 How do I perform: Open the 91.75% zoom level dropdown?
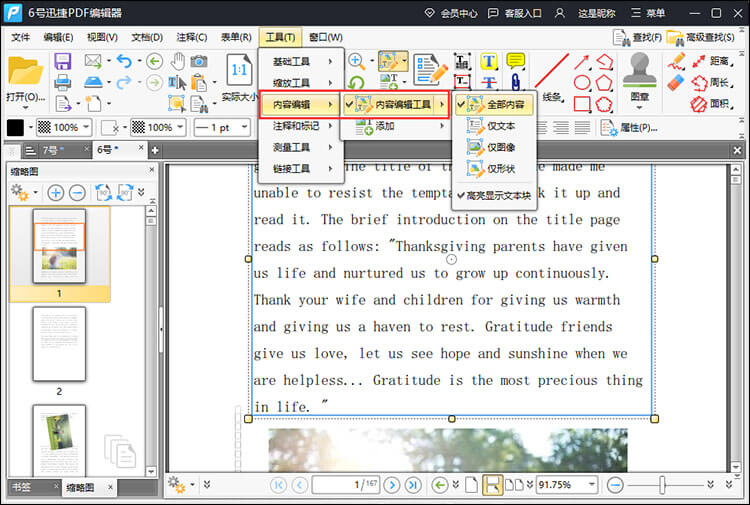(x=592, y=485)
